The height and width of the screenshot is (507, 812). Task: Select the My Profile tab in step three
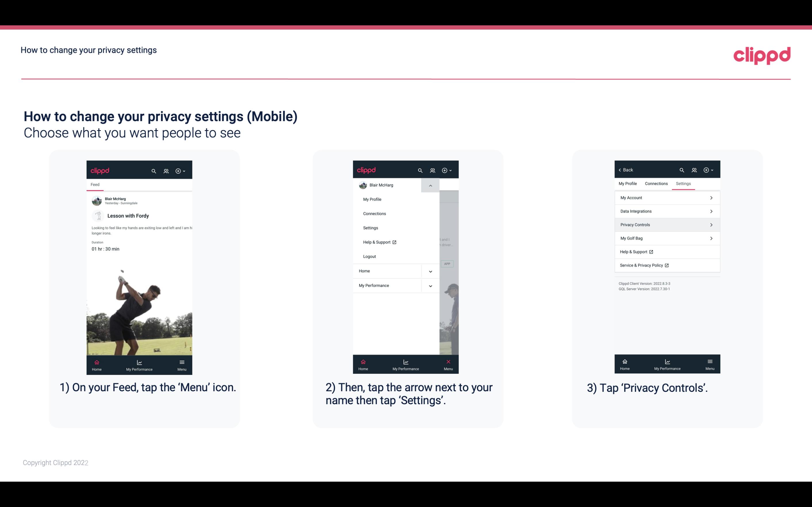[628, 183]
